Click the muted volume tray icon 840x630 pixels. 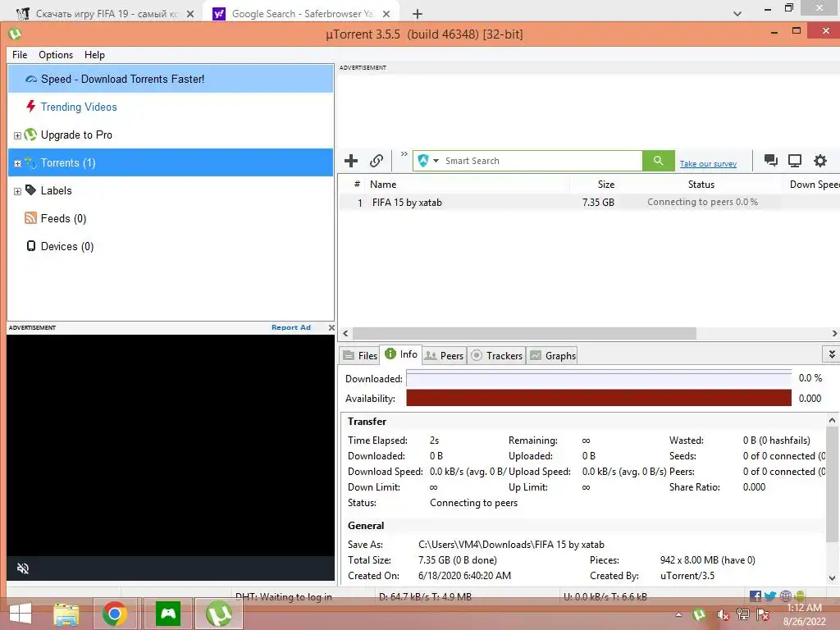click(x=723, y=614)
